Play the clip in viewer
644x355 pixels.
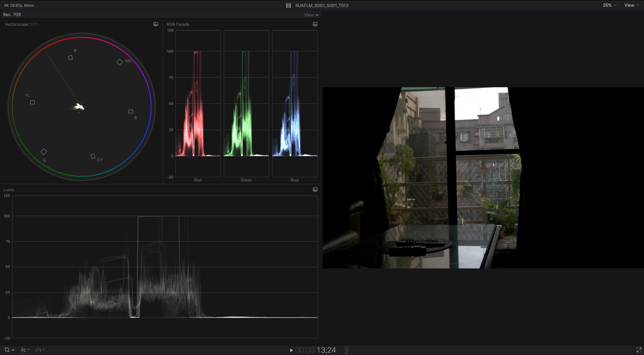[291, 350]
